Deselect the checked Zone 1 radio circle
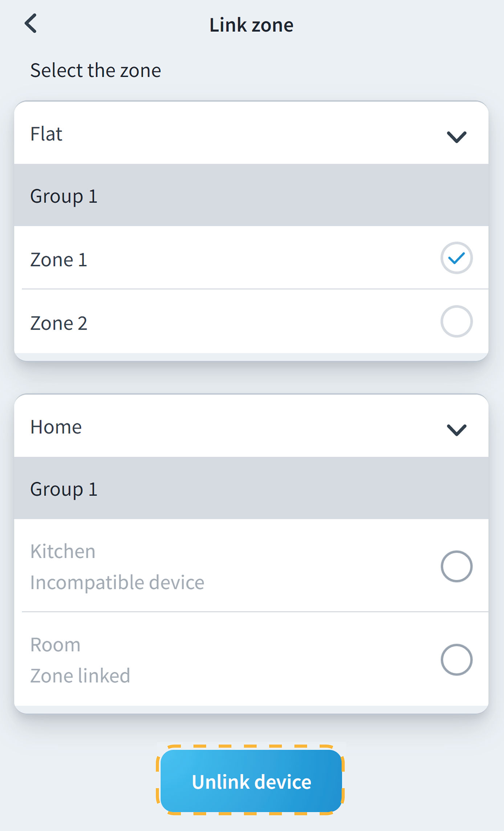This screenshot has height=831, width=504. click(456, 258)
